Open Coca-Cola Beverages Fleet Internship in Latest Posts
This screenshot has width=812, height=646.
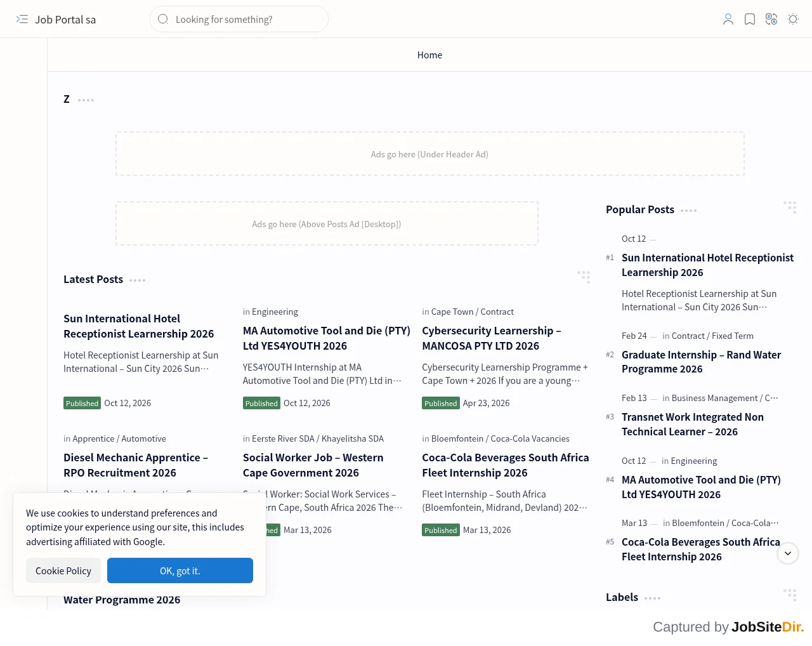506,465
